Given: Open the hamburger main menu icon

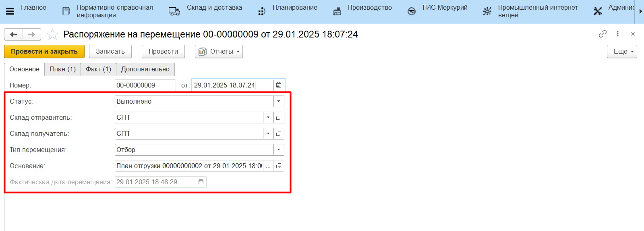Looking at the screenshot, I should [10, 11].
